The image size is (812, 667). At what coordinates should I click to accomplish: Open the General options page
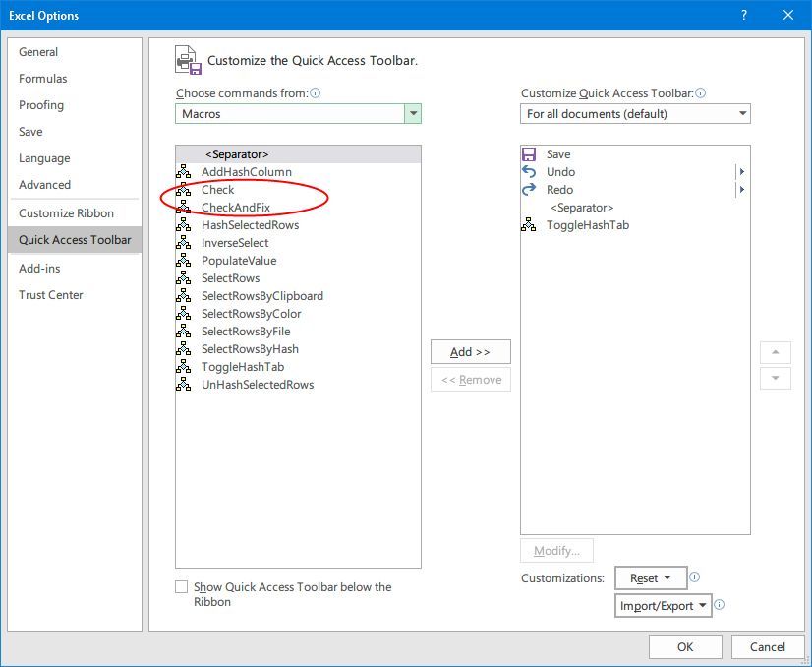tap(75, 52)
